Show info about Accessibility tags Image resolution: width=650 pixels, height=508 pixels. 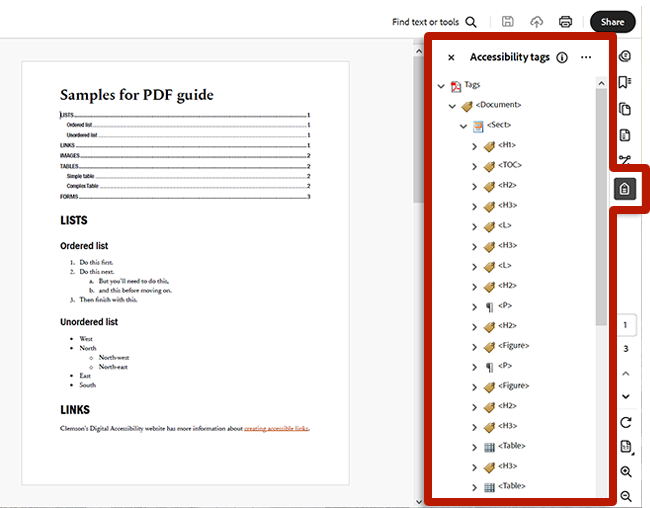[x=562, y=57]
